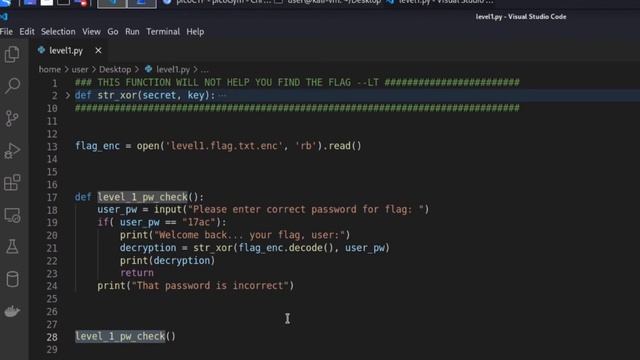
Task: Open the Run and Debug view
Action: point(12,151)
